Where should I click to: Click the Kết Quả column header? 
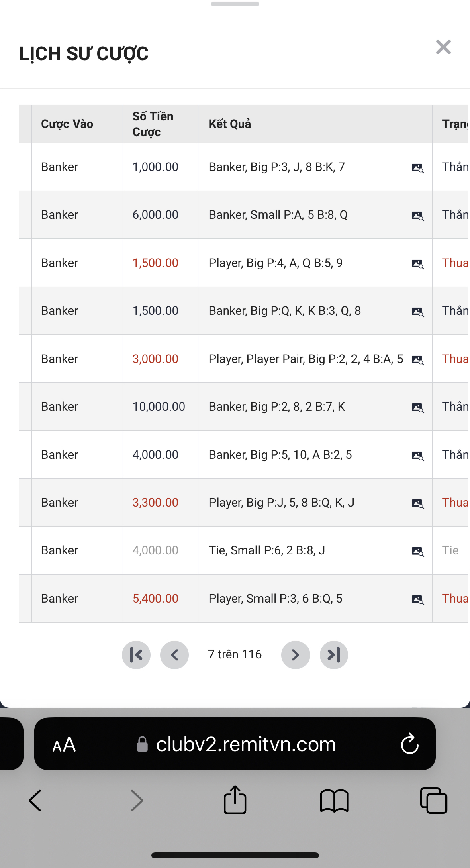click(230, 124)
